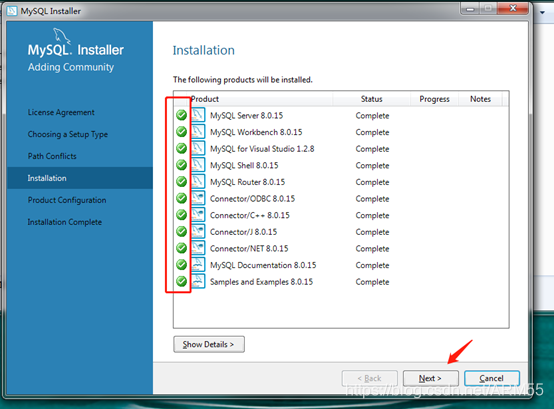
Task: Click the product icon of MySQL for Visual Studio
Action: tap(198, 148)
